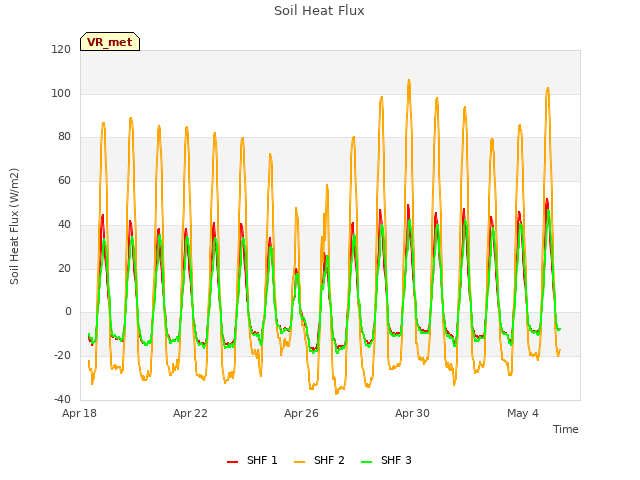Click the green SHF 3 legend swatch

coord(367,462)
